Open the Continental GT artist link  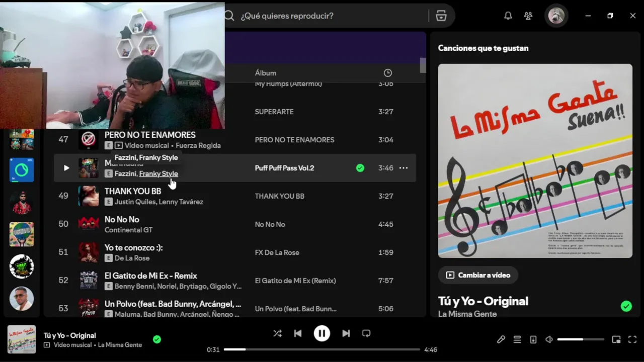coord(128,230)
